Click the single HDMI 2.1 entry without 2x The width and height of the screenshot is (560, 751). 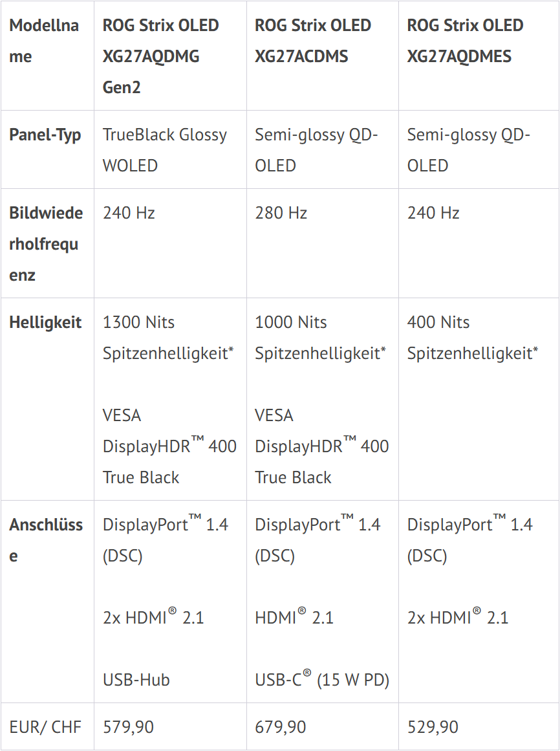pyautogui.click(x=294, y=618)
